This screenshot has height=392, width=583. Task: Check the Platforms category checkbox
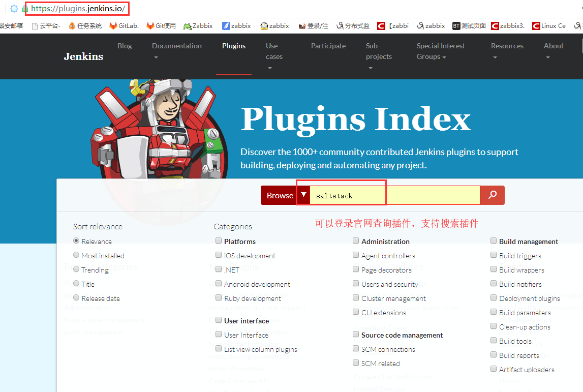coord(219,240)
